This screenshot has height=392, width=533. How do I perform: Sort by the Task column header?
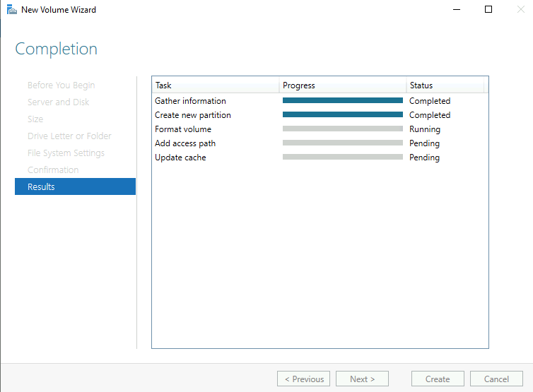pyautogui.click(x=215, y=85)
